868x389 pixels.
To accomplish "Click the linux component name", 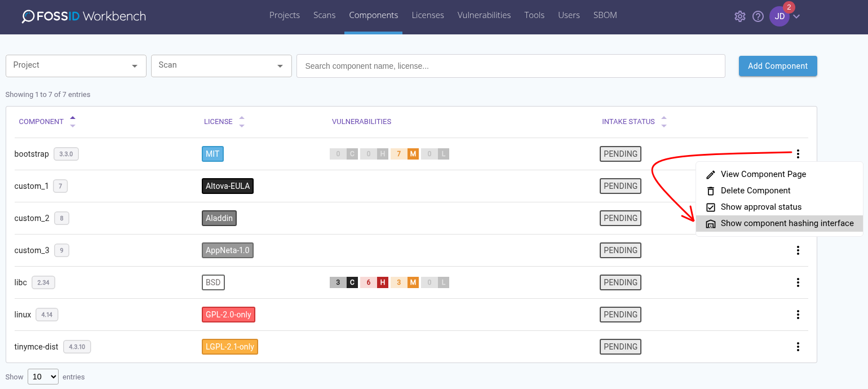I will pyautogui.click(x=23, y=315).
